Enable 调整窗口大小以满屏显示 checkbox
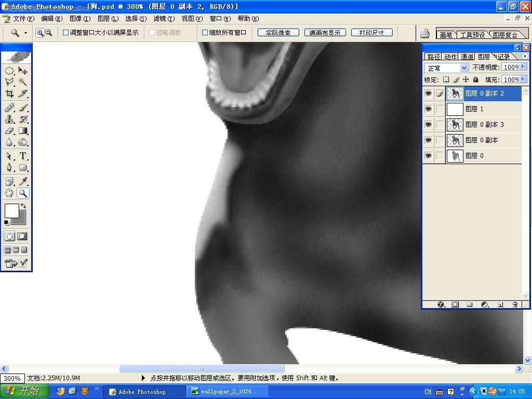The width and height of the screenshot is (532, 399). click(66, 33)
